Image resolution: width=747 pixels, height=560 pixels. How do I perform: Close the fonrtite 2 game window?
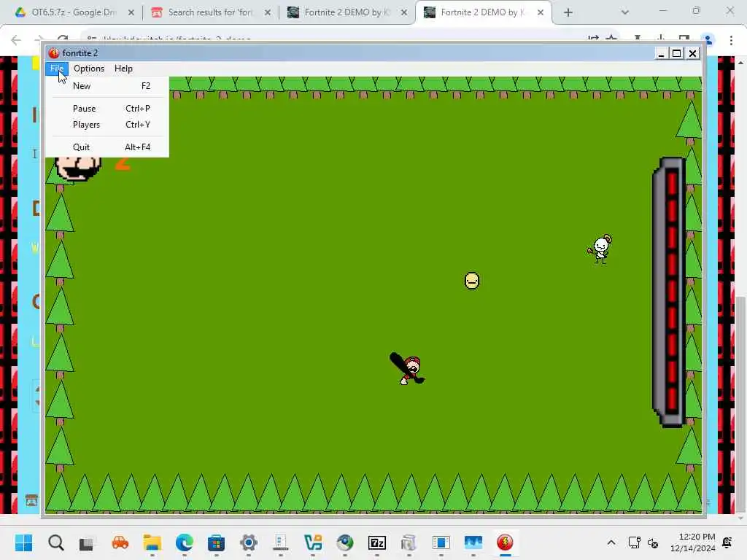pyautogui.click(x=693, y=53)
